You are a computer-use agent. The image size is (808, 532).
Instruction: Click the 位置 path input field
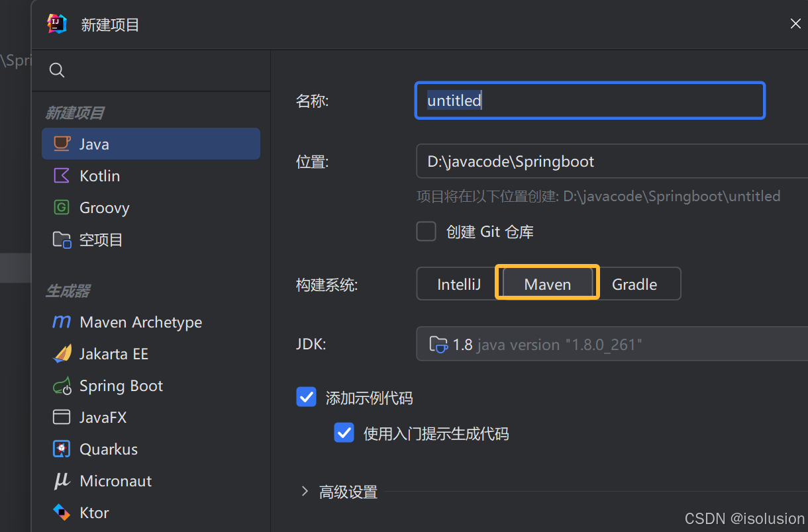click(x=612, y=161)
